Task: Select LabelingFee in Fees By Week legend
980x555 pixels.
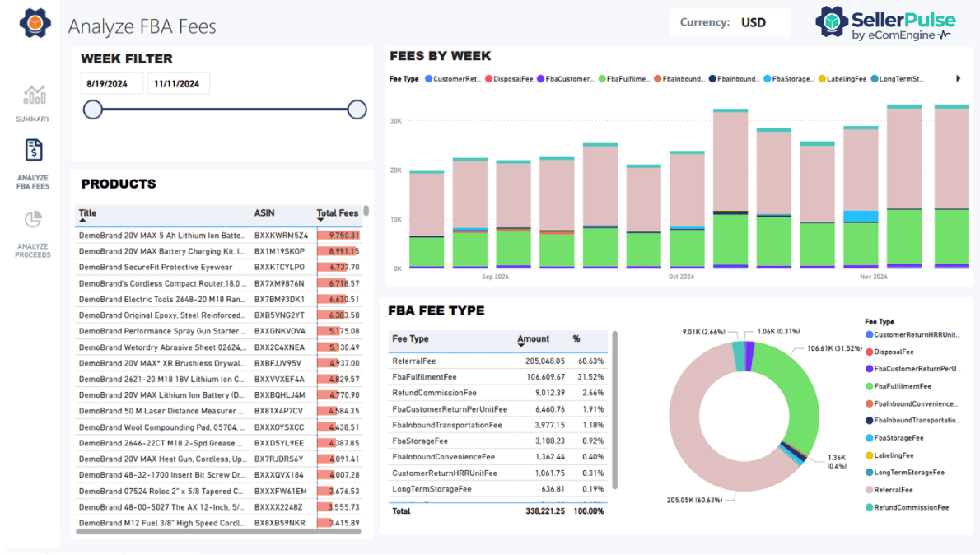Action: (x=842, y=79)
